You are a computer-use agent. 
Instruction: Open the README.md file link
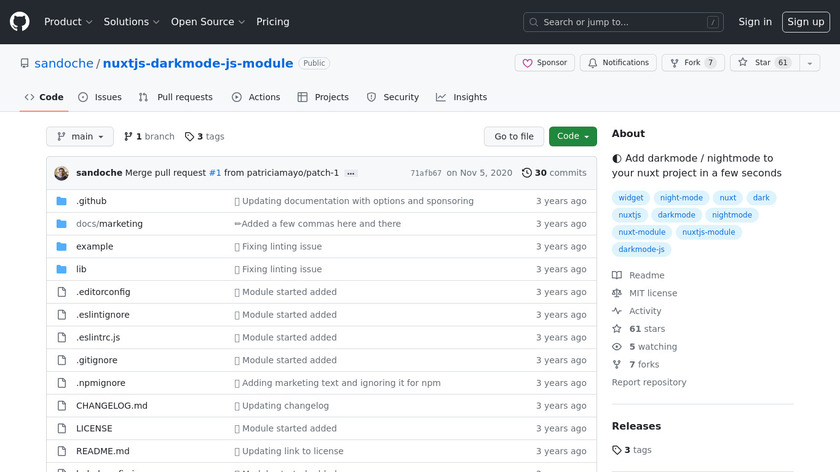[x=102, y=451]
